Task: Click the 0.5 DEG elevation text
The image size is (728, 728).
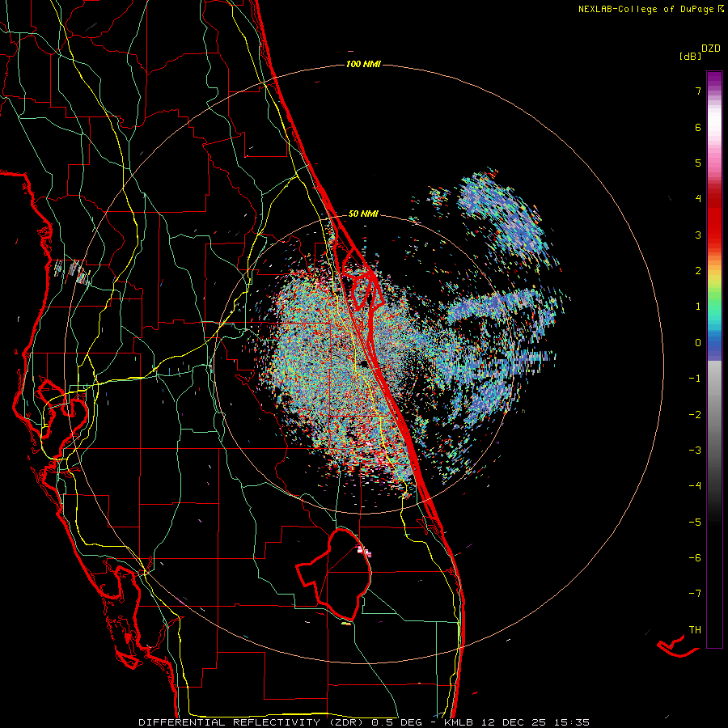Action: [x=396, y=722]
